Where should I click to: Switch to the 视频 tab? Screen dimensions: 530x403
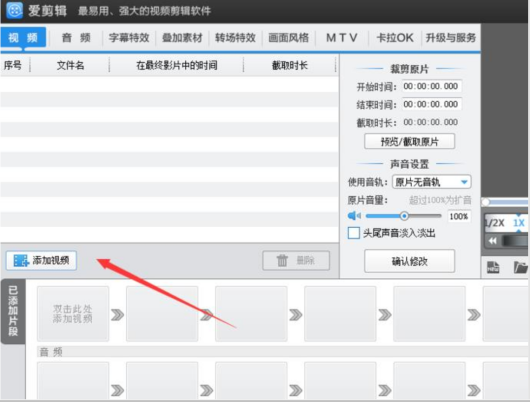23,37
